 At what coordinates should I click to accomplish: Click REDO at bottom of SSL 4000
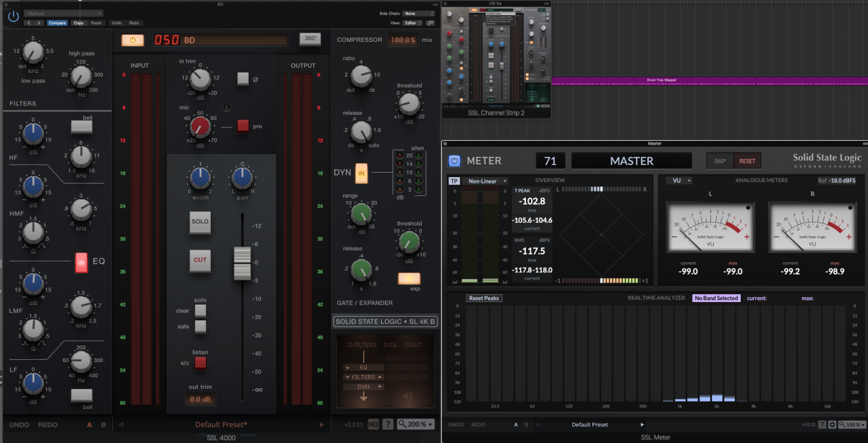[x=48, y=425]
